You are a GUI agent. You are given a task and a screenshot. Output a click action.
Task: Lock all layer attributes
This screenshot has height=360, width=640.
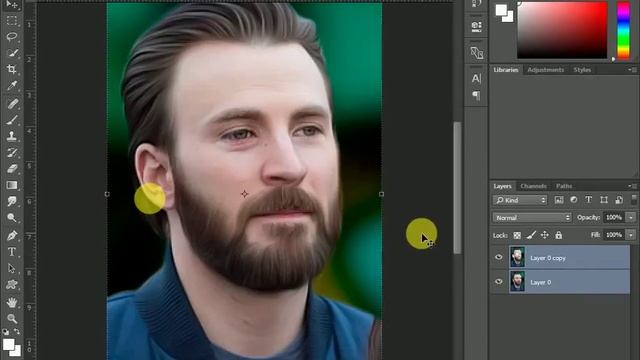[558, 235]
